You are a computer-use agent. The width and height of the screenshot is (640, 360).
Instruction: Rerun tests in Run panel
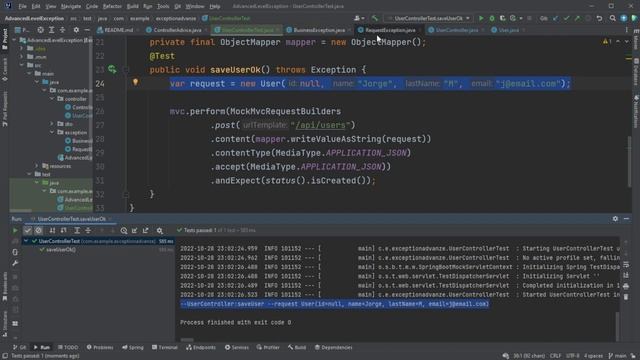tap(15, 231)
